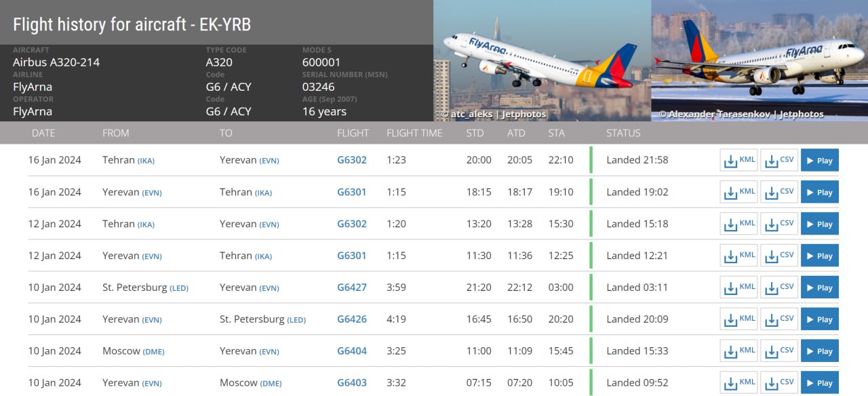The height and width of the screenshot is (396, 868).
Task: Download CSV for flight G6403 to Moscow
Action: (x=779, y=383)
